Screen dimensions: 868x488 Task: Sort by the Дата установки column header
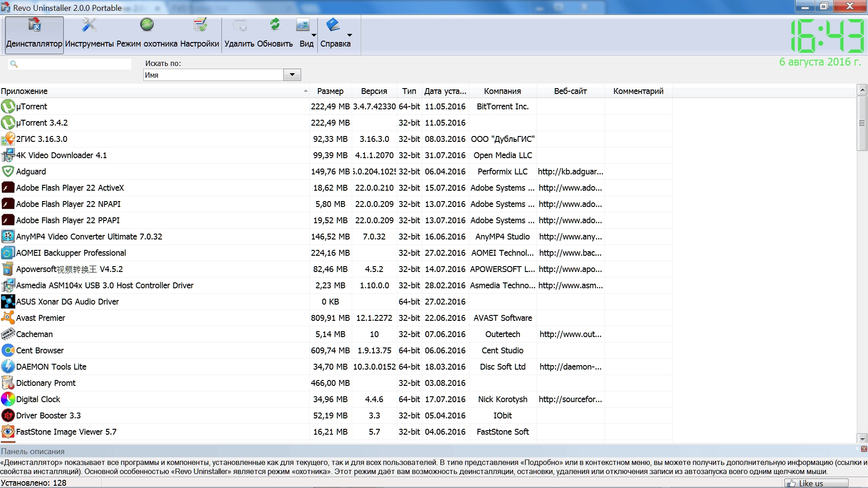tap(445, 91)
